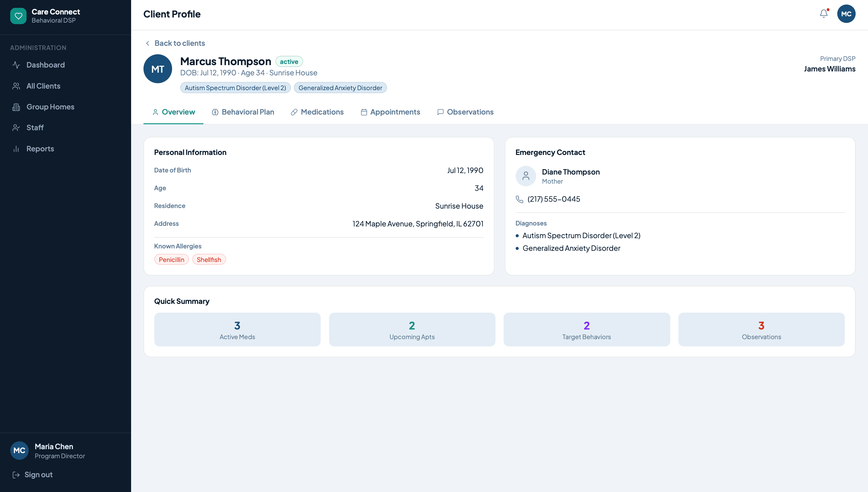This screenshot has width=868, height=492.
Task: Click the Maria Chen avatar in sidebar footer
Action: 19,450
